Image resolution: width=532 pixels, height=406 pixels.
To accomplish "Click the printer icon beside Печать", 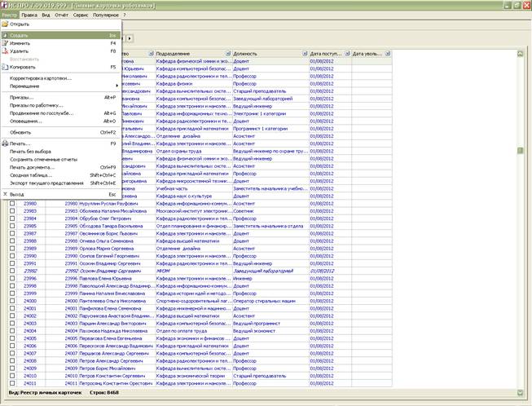I will 5,143.
